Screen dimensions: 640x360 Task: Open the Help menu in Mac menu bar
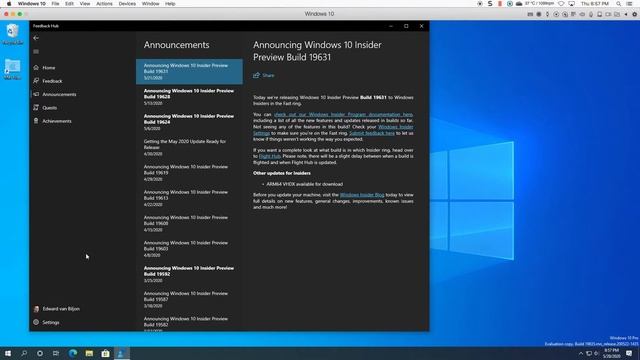(x=170, y=4)
